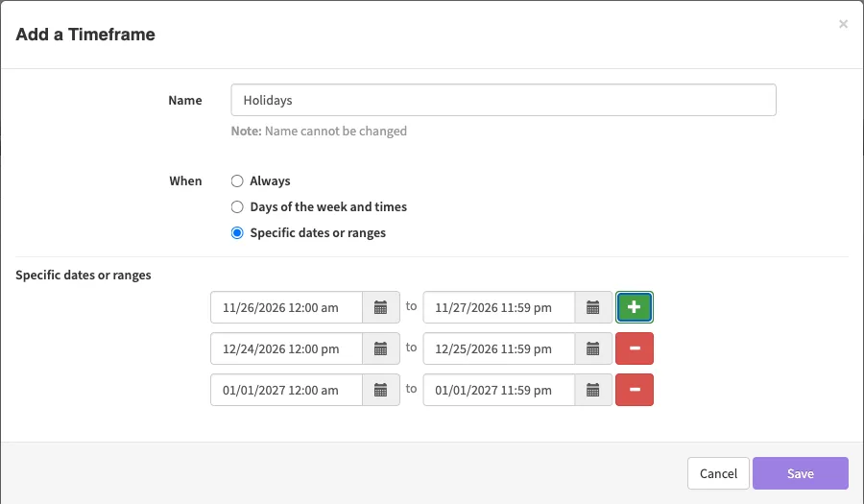This screenshot has height=504, width=864.
Task: Select Specific dates or ranges radio
Action: coord(237,232)
